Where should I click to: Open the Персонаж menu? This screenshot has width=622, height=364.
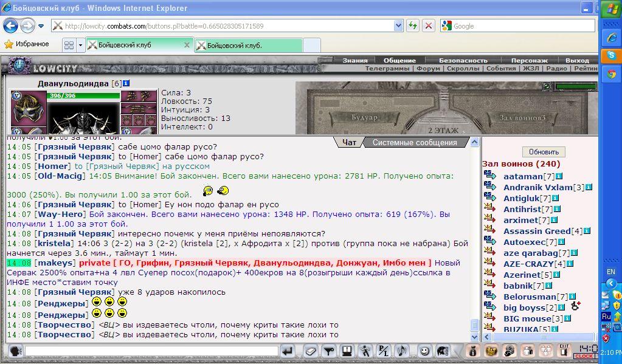coord(529,61)
